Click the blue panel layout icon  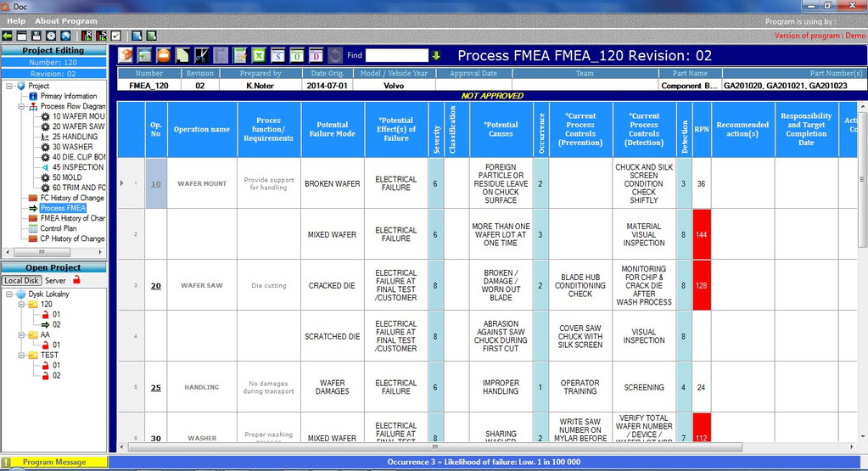(x=137, y=36)
